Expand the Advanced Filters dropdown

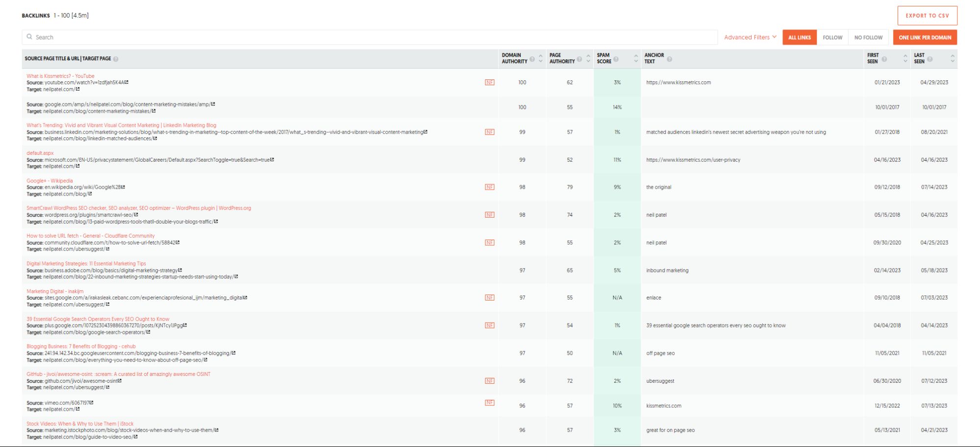tap(750, 37)
